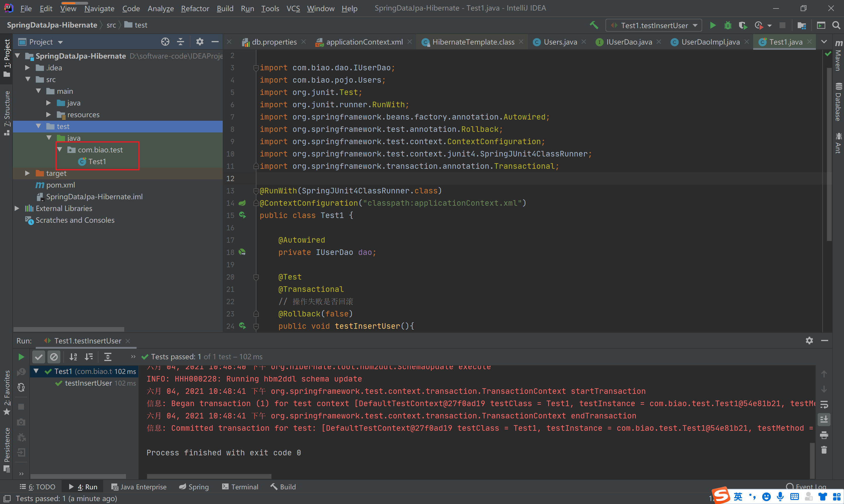
Task: Start debugging with the bug icon
Action: 727,25
